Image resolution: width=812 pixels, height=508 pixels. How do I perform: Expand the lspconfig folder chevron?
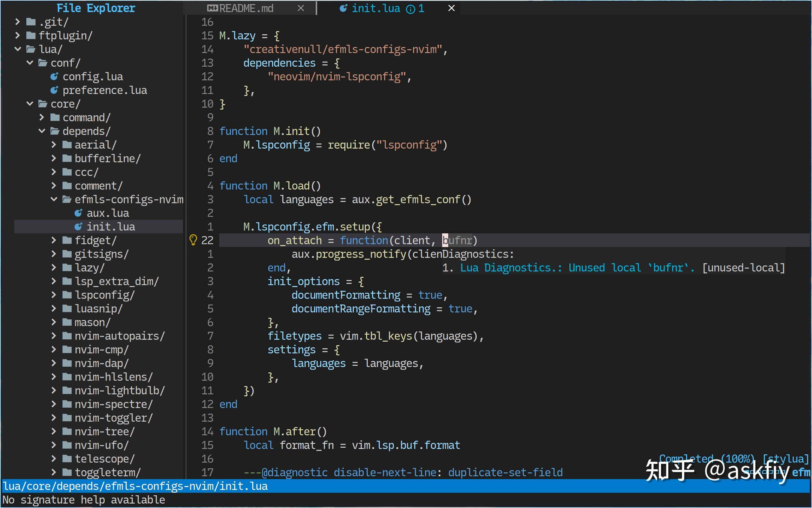tap(54, 295)
